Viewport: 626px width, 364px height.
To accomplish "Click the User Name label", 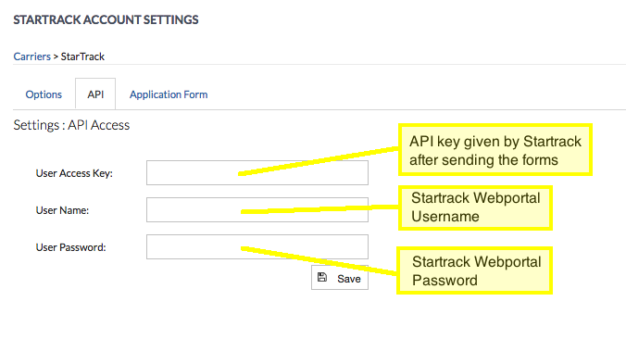I will (x=62, y=210).
